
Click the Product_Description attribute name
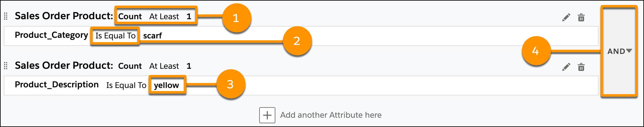57,85
